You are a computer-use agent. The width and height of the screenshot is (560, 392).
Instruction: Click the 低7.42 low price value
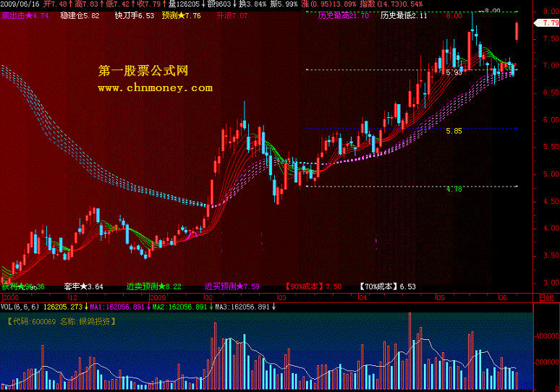121,4
